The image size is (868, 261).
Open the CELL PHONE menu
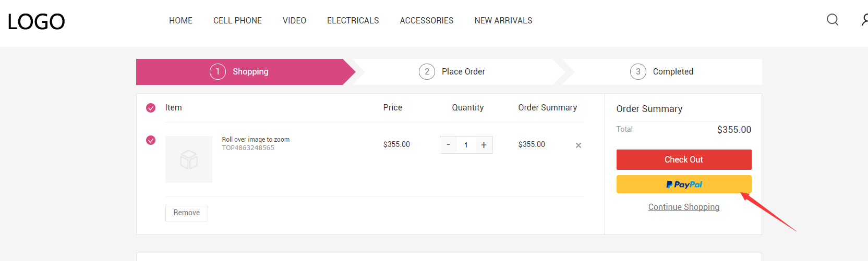[237, 20]
